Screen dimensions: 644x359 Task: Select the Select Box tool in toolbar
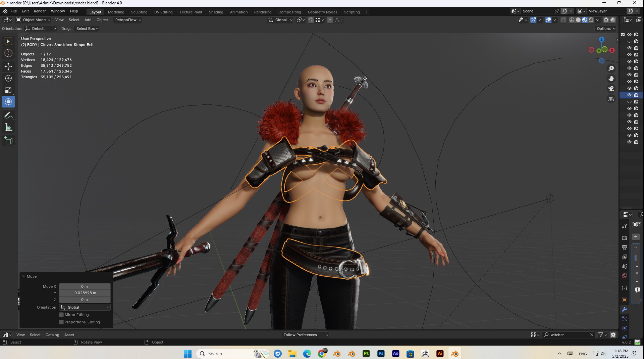[8, 41]
